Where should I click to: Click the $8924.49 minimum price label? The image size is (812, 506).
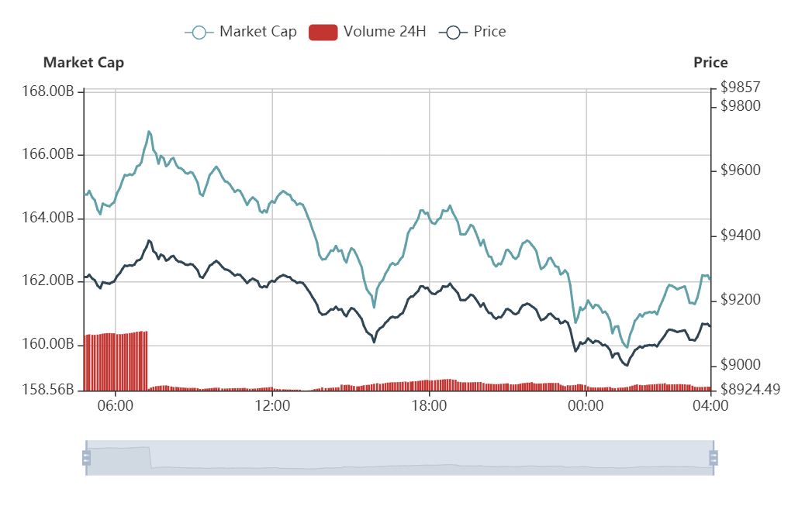(749, 389)
